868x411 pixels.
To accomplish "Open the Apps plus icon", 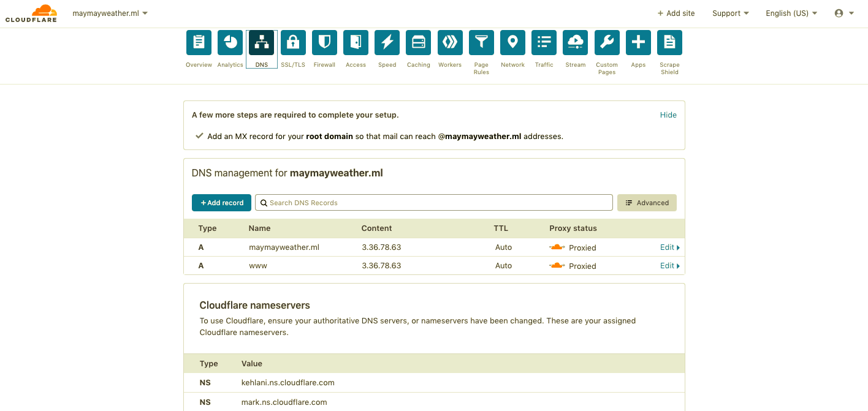I will click(x=638, y=42).
